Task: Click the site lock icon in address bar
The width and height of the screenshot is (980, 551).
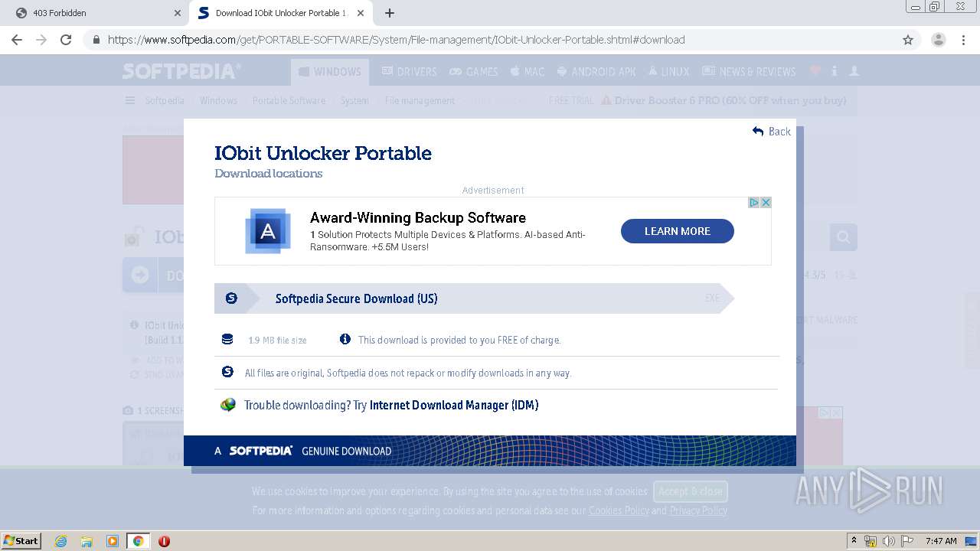Action: (x=96, y=40)
